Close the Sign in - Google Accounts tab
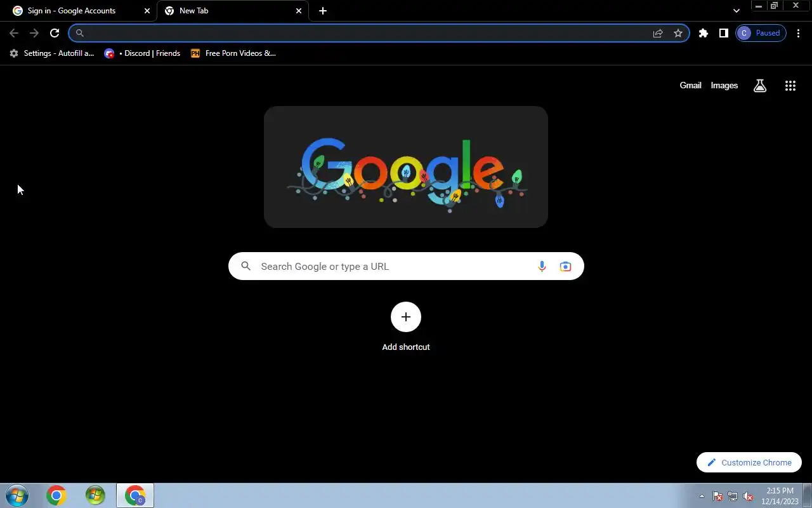This screenshot has width=812, height=508. click(147, 11)
